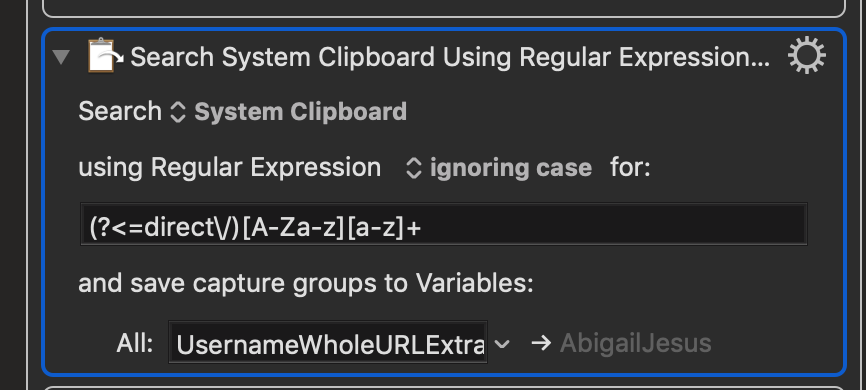This screenshot has height=390, width=866.
Task: Click the Search label text
Action: (120, 111)
